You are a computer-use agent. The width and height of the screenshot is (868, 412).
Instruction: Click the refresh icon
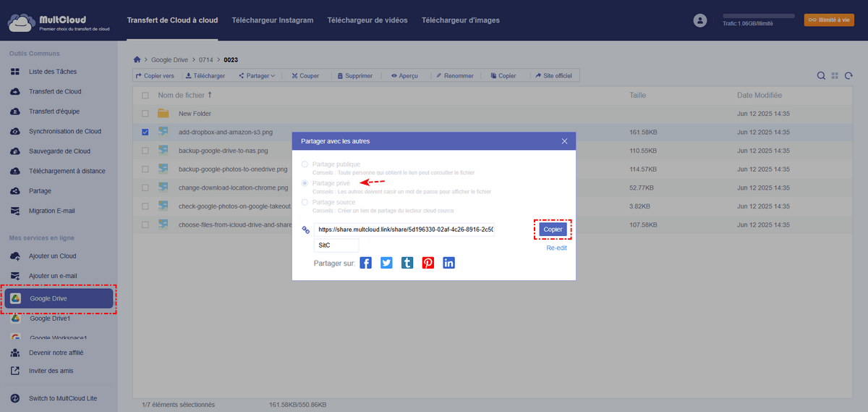tap(848, 75)
